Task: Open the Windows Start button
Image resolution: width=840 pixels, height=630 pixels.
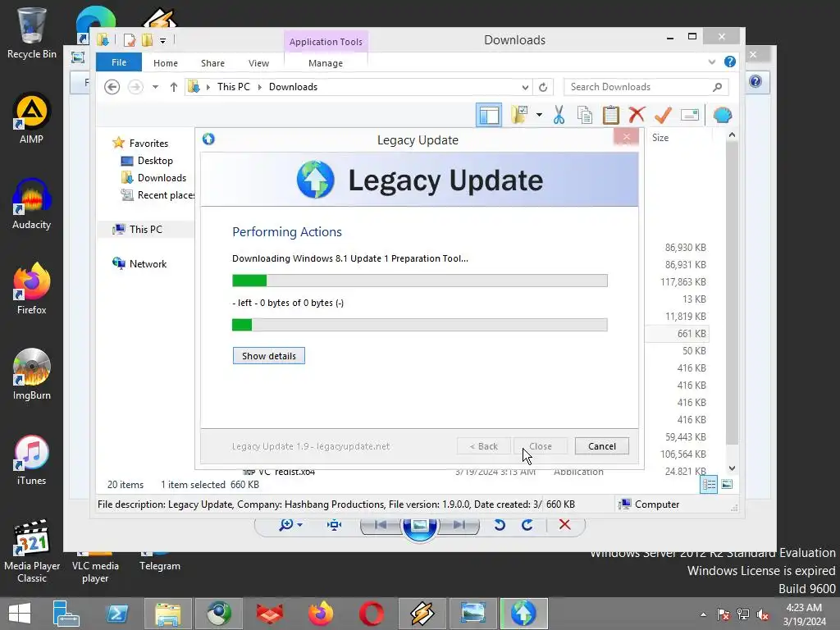Action: tap(20, 614)
